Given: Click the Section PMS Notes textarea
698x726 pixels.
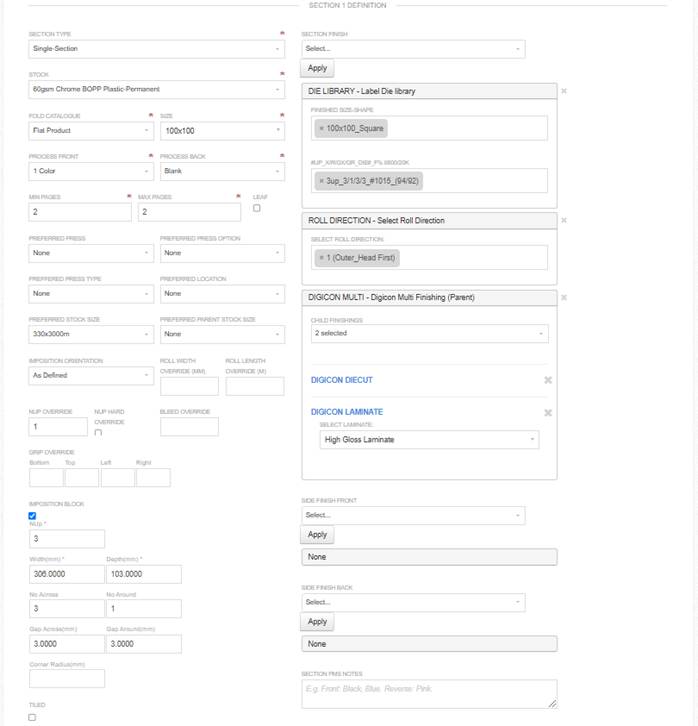Looking at the screenshot, I should pos(429,694).
